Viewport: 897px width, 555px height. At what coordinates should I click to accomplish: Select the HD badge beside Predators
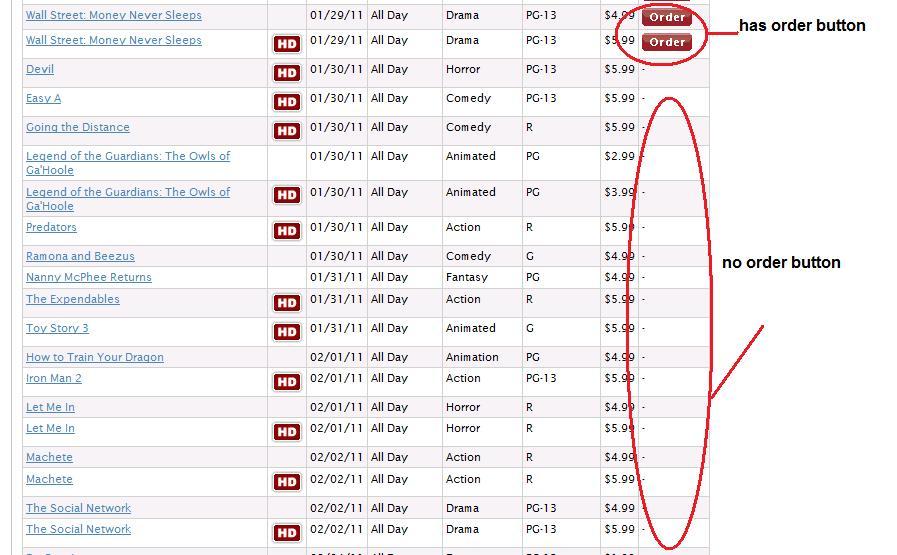click(287, 231)
